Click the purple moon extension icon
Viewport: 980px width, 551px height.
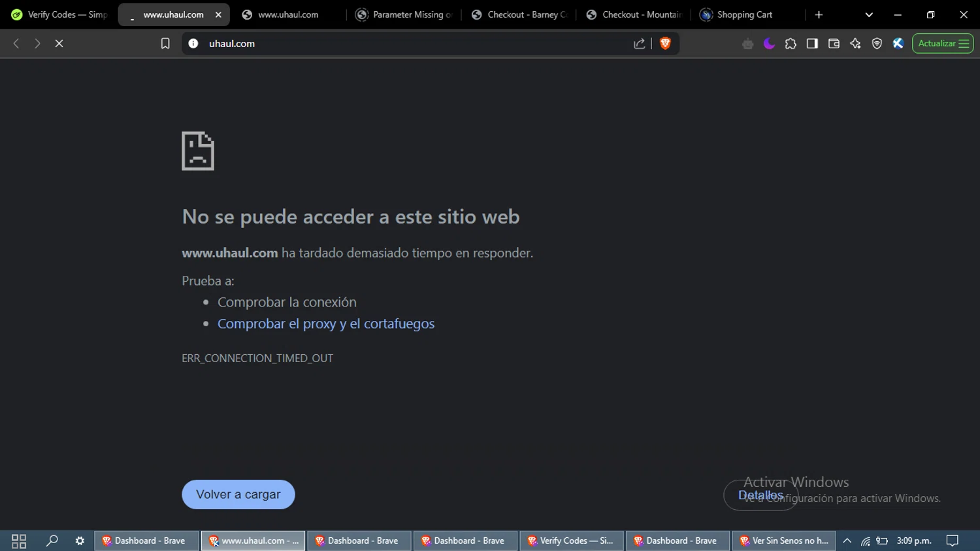(769, 43)
